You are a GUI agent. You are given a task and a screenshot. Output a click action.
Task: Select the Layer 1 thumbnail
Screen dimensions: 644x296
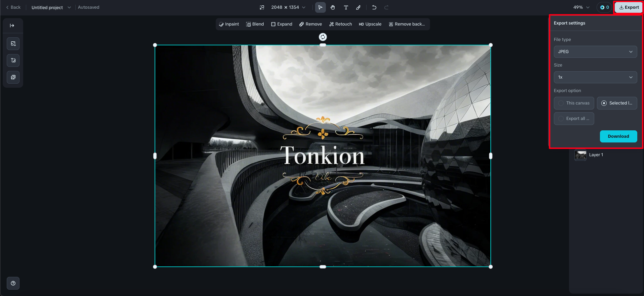(x=580, y=155)
